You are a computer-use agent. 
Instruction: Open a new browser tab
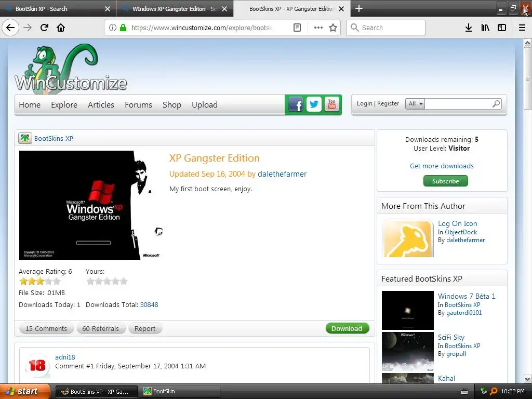pyautogui.click(x=358, y=8)
